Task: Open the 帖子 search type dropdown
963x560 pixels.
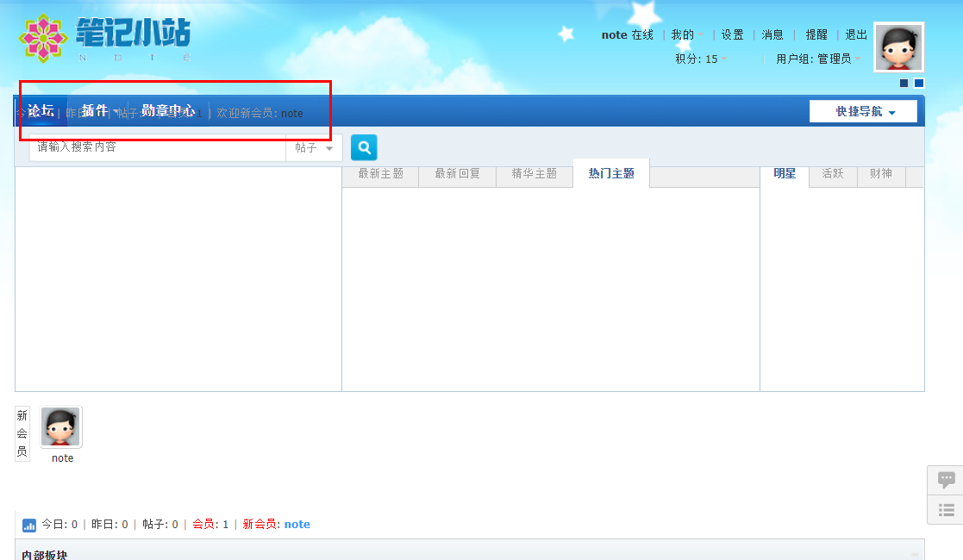Action: tap(314, 148)
